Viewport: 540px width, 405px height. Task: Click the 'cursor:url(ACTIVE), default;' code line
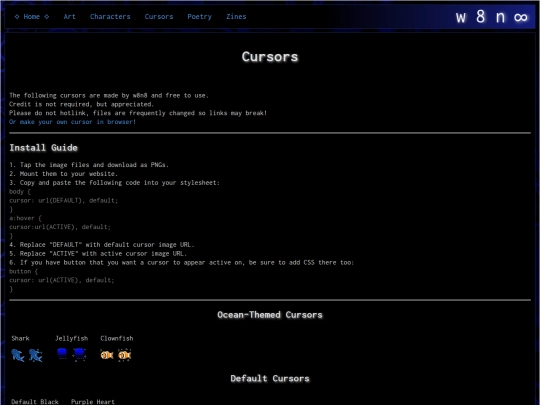[x=60, y=227]
